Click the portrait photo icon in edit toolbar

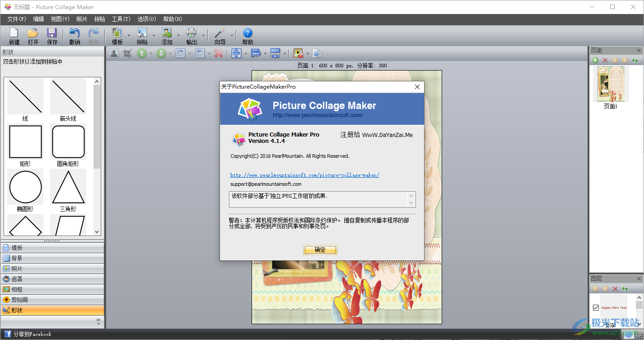(114, 53)
